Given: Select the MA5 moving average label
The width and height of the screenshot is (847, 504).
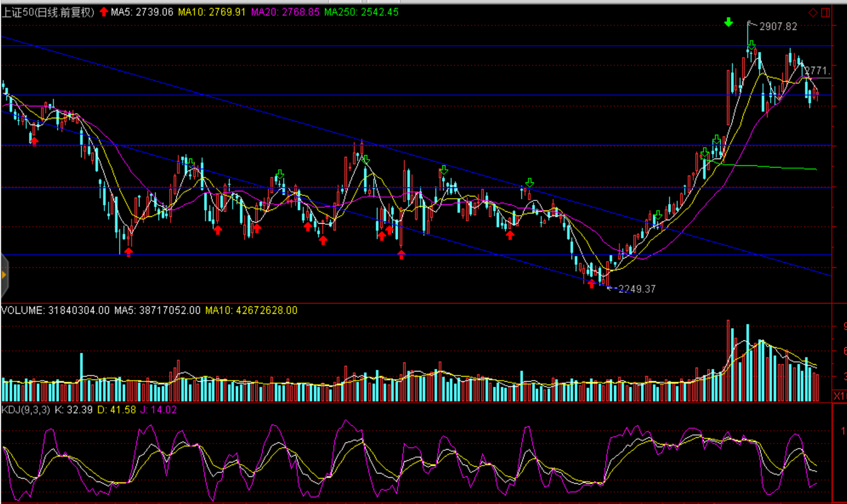Looking at the screenshot, I should (142, 12).
